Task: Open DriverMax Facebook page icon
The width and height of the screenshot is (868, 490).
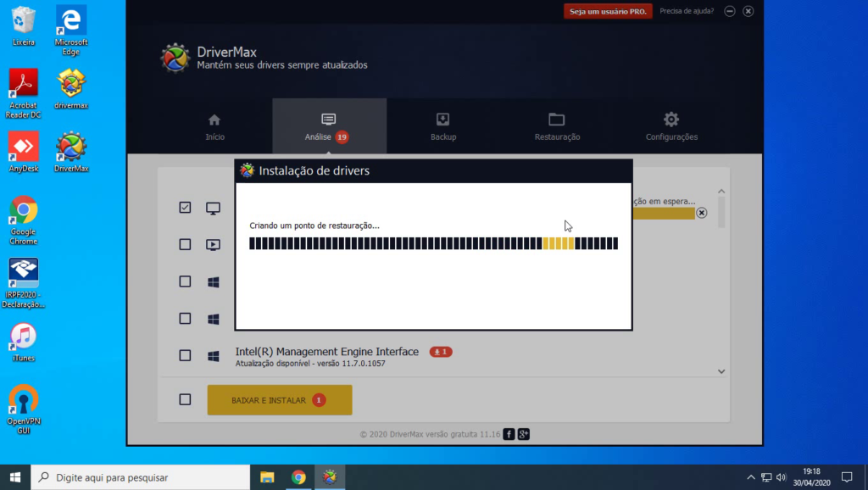Action: [509, 434]
